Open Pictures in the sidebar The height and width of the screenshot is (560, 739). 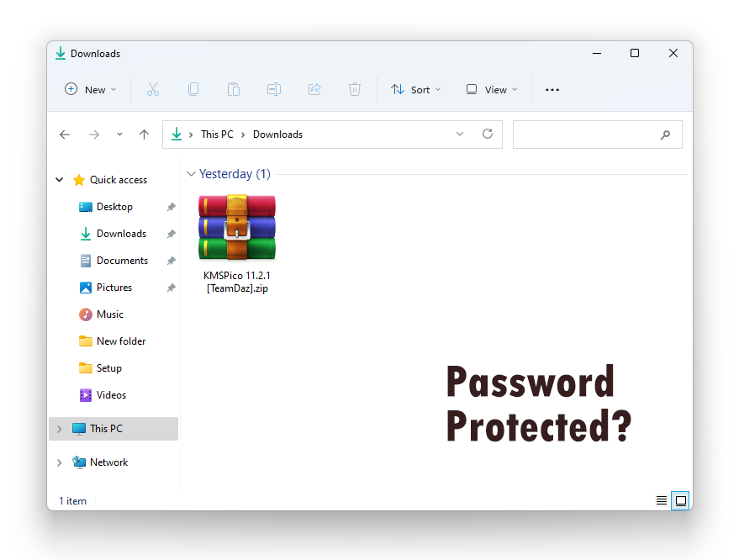click(114, 288)
